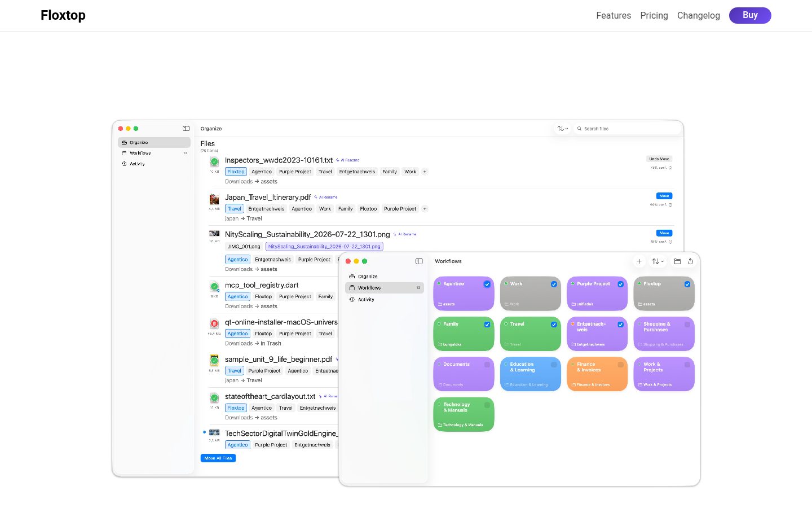Click AI Rename next to Japan_Travel_Itinerary.pdf
This screenshot has width=812, height=508.
point(326,198)
